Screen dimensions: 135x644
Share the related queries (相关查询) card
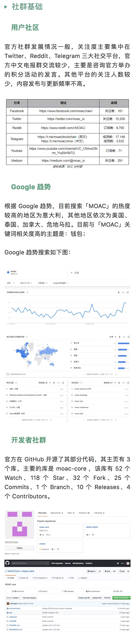(x=128, y=383)
